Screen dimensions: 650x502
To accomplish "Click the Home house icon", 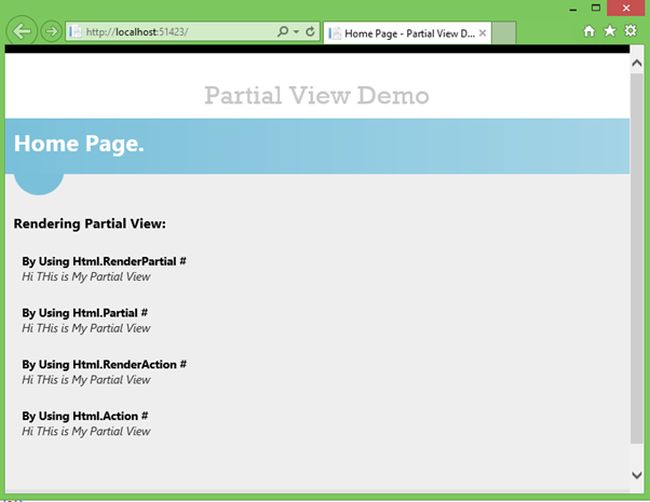I will [x=589, y=31].
